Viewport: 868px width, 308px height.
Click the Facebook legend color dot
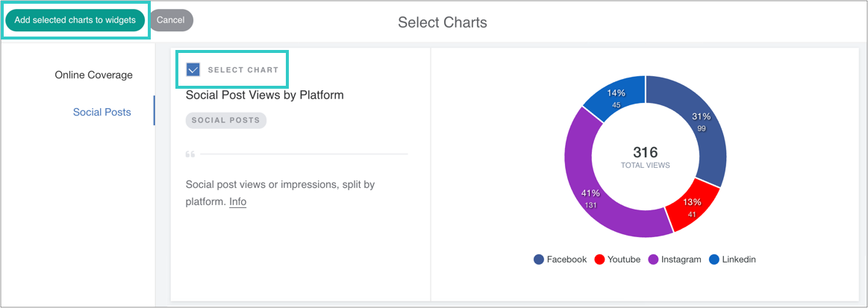click(539, 260)
